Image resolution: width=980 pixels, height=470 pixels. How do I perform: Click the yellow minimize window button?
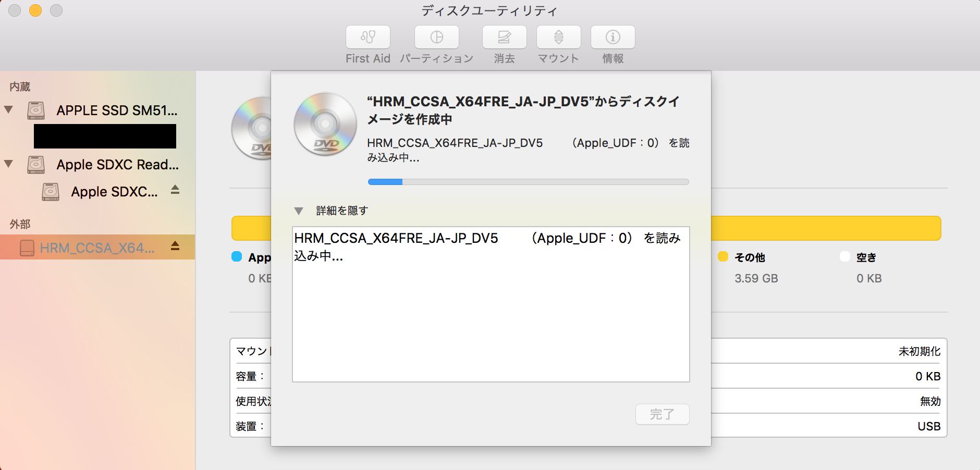click(x=35, y=10)
